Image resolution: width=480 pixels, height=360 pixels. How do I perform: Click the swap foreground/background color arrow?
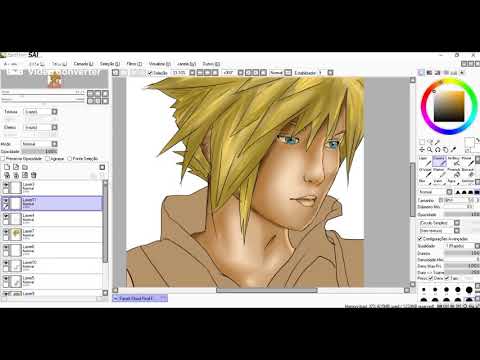pos(477,141)
